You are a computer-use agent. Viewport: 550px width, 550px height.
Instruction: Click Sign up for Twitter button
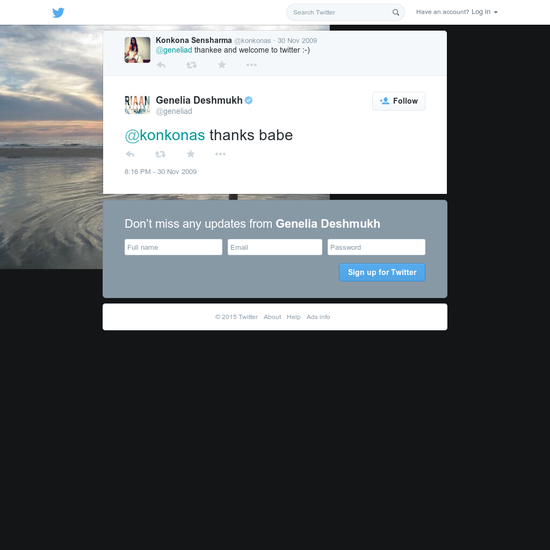tap(382, 272)
